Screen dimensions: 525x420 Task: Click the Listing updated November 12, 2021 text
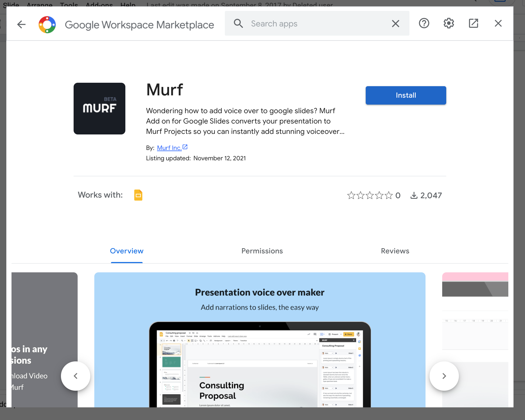tap(196, 158)
